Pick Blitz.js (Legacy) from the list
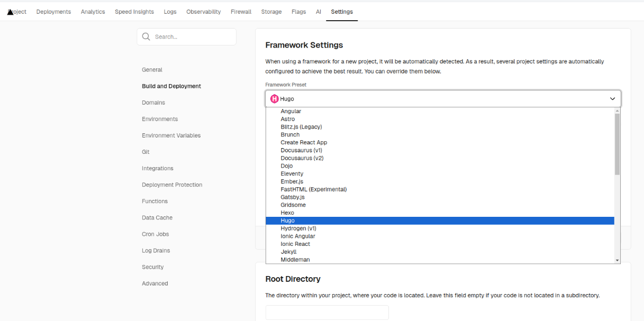The height and width of the screenshot is (321, 644). (440, 127)
